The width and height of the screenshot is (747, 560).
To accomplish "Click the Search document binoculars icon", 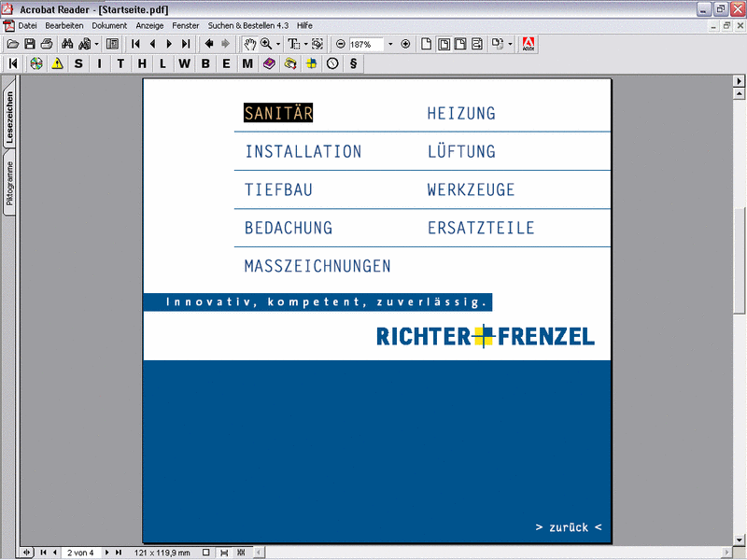I will [x=85, y=44].
